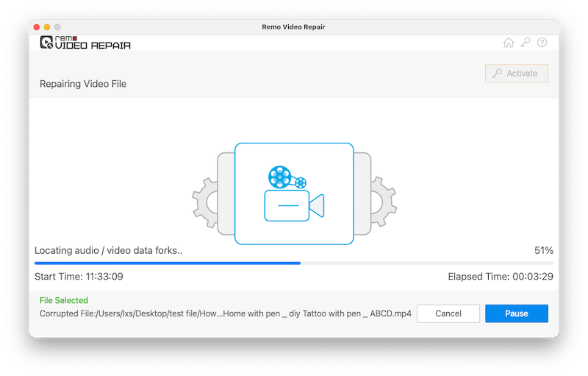Screen dimensions: 588x376
Task: Click the Elapsed Time readout
Action: tap(501, 277)
